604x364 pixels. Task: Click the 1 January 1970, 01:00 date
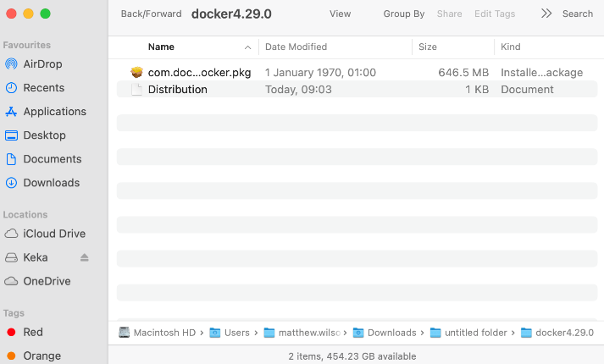320,72
